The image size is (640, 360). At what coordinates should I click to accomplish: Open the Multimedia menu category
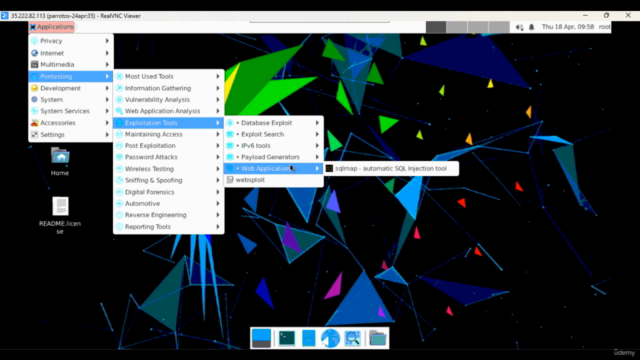(x=71, y=64)
